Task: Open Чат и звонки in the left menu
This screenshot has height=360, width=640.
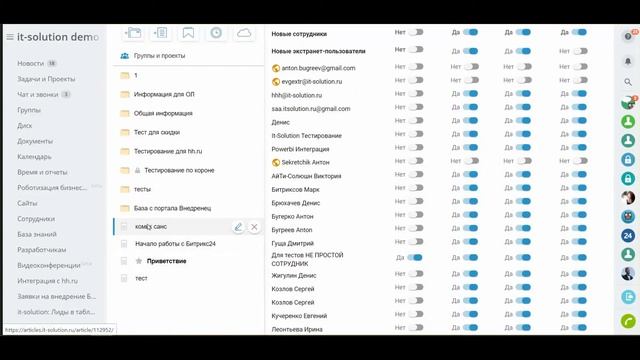Action: 38,94
